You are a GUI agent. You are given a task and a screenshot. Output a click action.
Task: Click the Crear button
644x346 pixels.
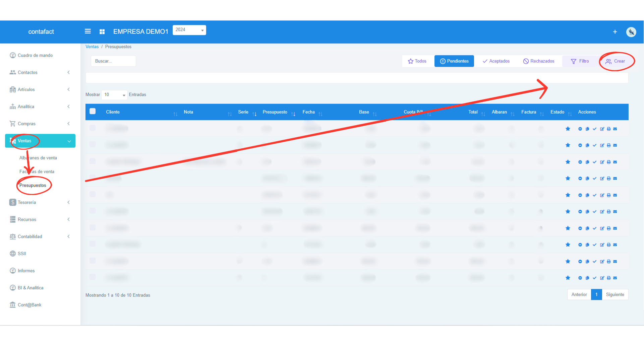(615, 61)
